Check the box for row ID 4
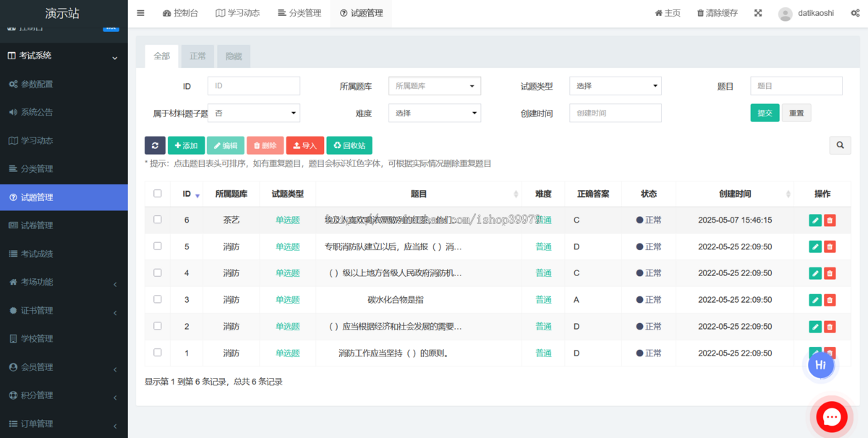This screenshot has height=438, width=868. coord(158,273)
